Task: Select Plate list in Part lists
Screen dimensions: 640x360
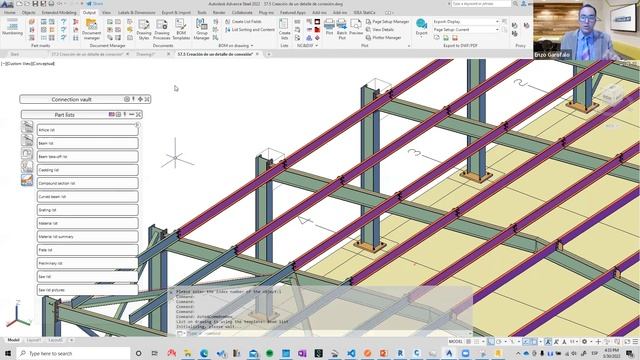Action: tap(87, 250)
